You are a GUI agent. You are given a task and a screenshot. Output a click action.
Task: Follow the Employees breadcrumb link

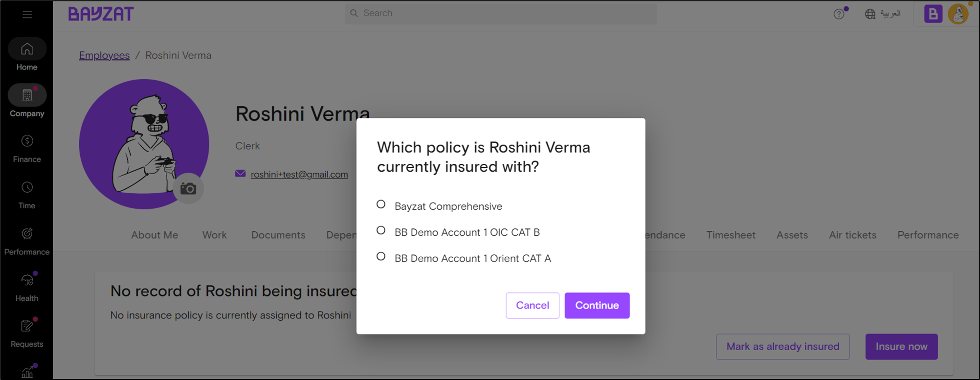pyautogui.click(x=104, y=55)
